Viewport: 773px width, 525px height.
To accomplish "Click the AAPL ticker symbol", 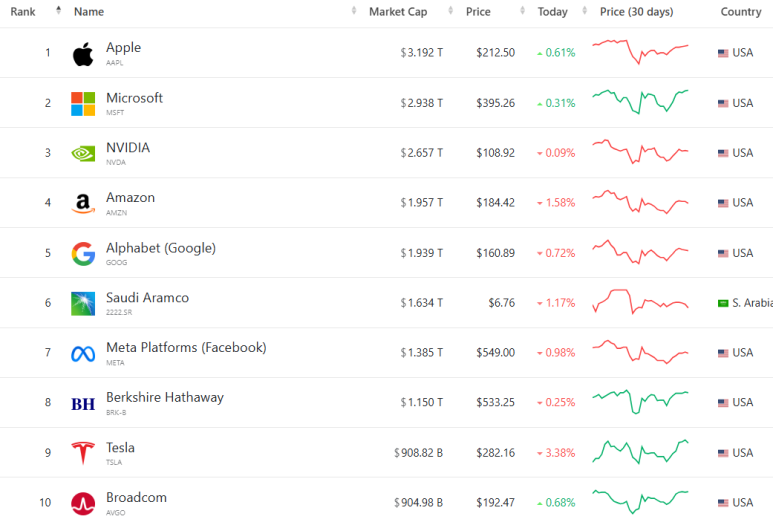I will 114,63.
